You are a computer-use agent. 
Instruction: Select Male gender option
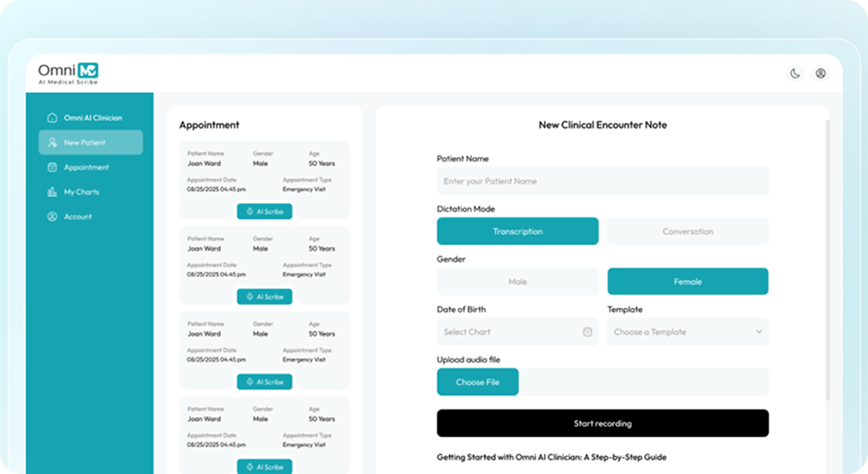(517, 282)
